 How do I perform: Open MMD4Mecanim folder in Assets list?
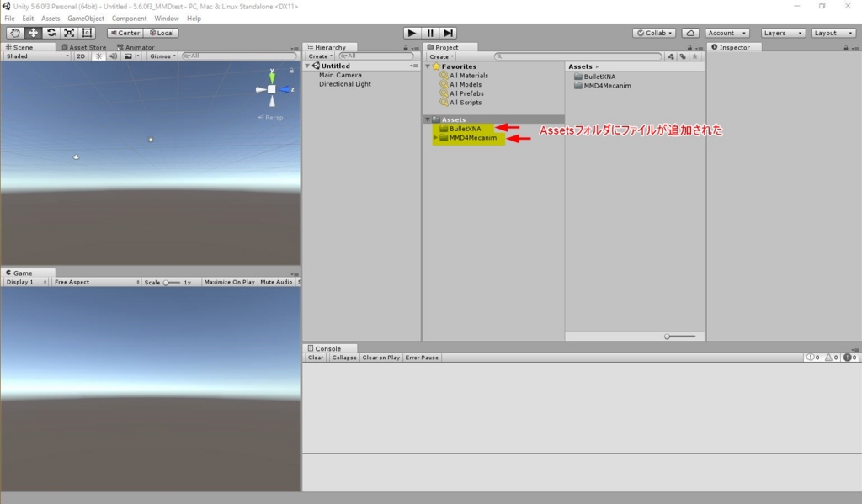click(603, 86)
